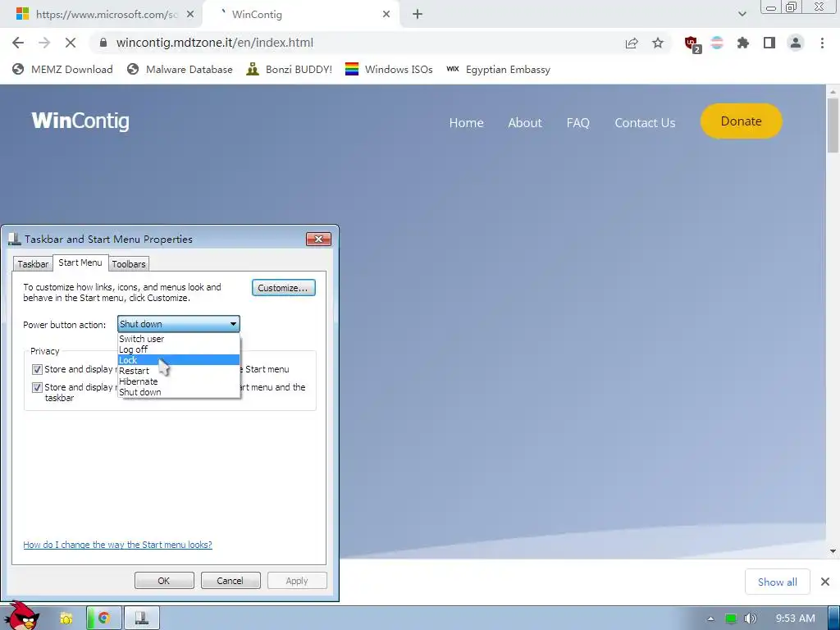Share this page icon in address bar

coord(632,43)
